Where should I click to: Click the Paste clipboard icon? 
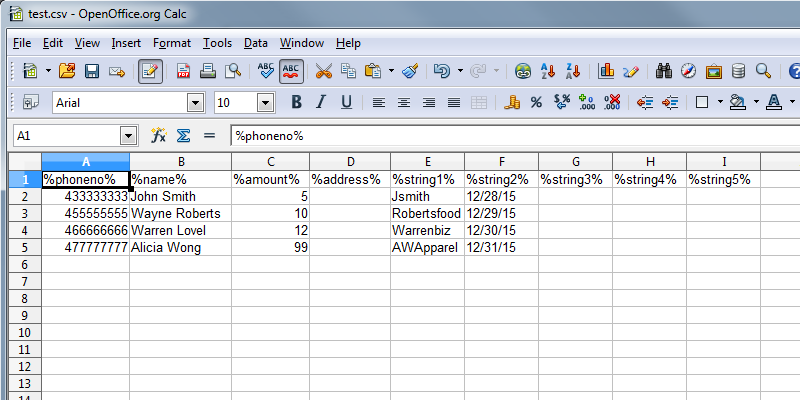[373, 71]
